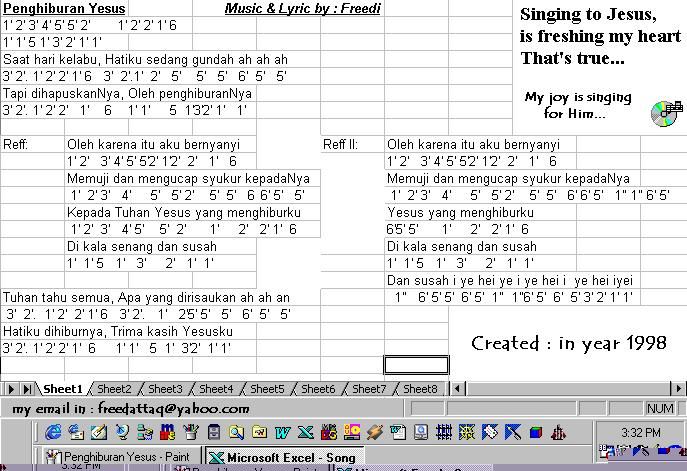Select the cell containing Reff II:
687x471 pixels.
point(352,144)
